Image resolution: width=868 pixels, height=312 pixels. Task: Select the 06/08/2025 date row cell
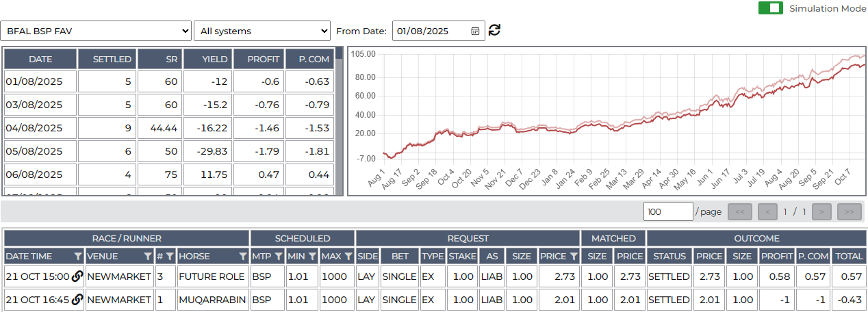(x=40, y=174)
